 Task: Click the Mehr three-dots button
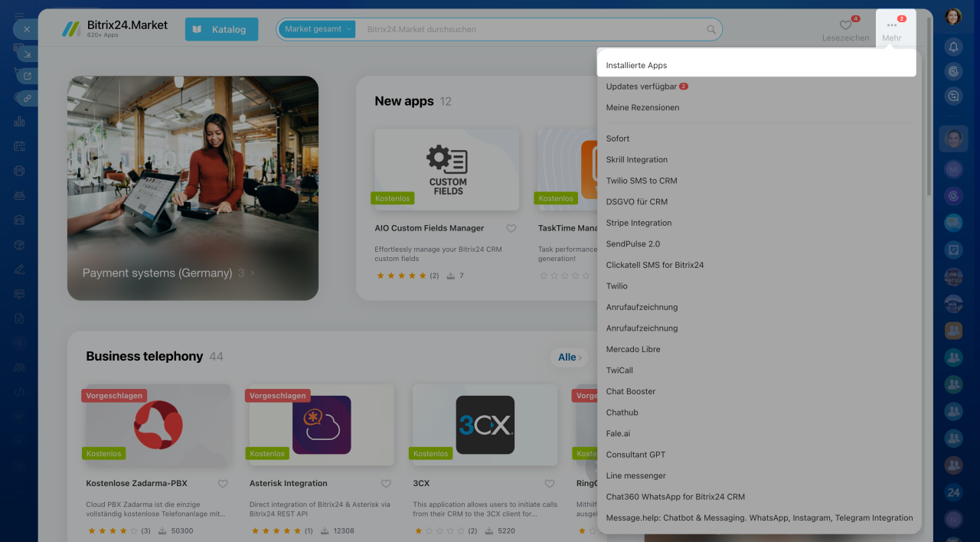click(x=892, y=29)
